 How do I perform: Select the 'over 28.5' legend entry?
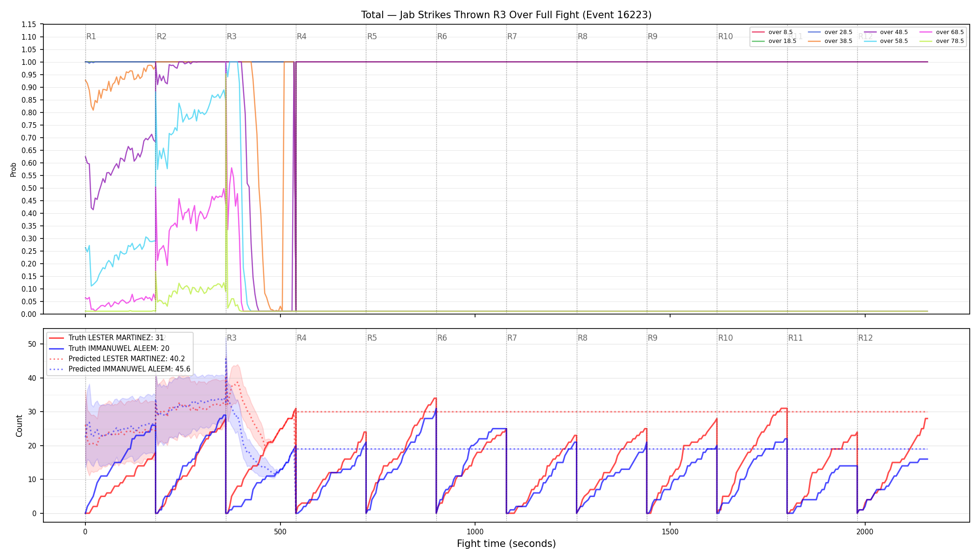point(830,32)
